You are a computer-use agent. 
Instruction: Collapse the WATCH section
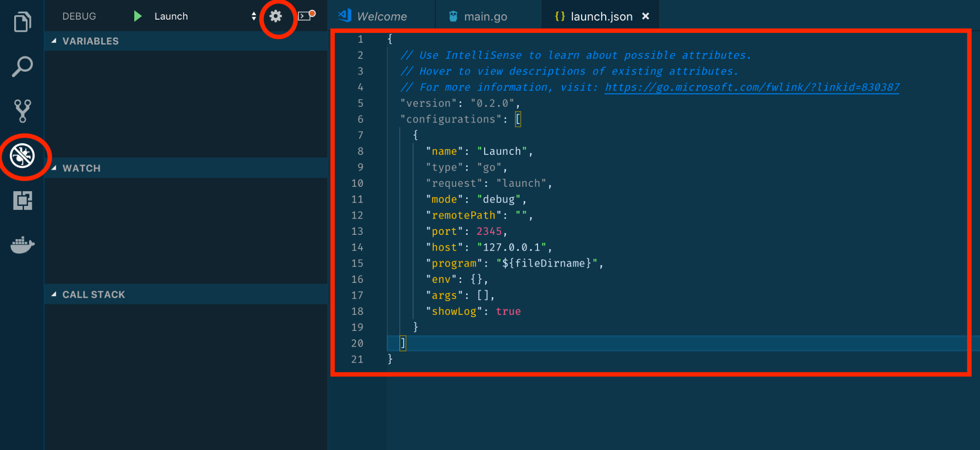coord(54,168)
